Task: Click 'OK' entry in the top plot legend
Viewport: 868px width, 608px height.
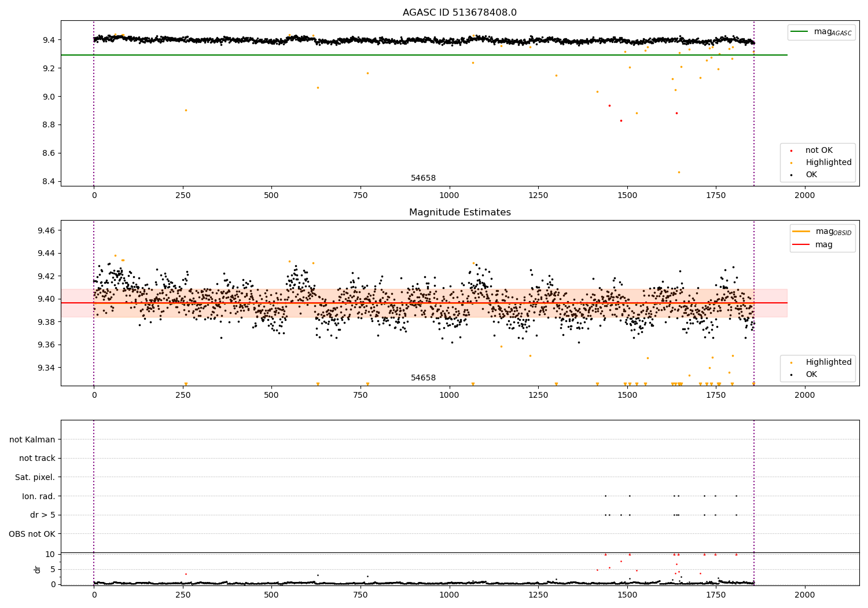Action: tap(811, 175)
